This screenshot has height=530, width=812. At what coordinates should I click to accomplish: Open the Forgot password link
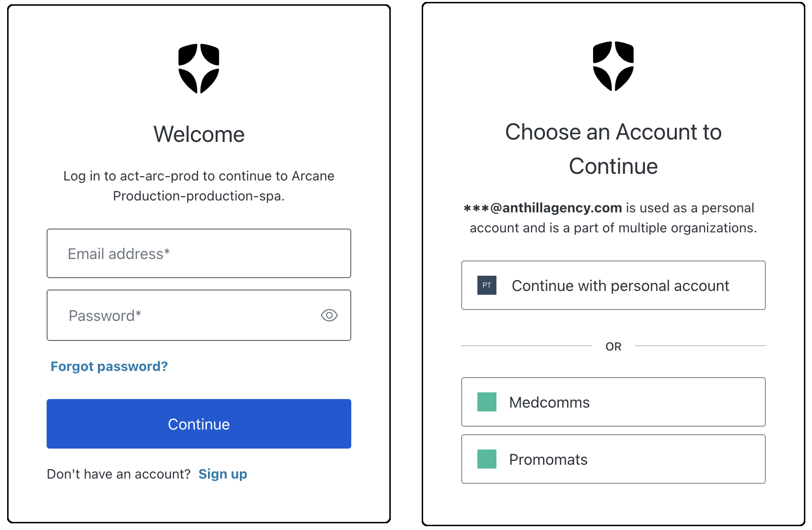point(109,366)
